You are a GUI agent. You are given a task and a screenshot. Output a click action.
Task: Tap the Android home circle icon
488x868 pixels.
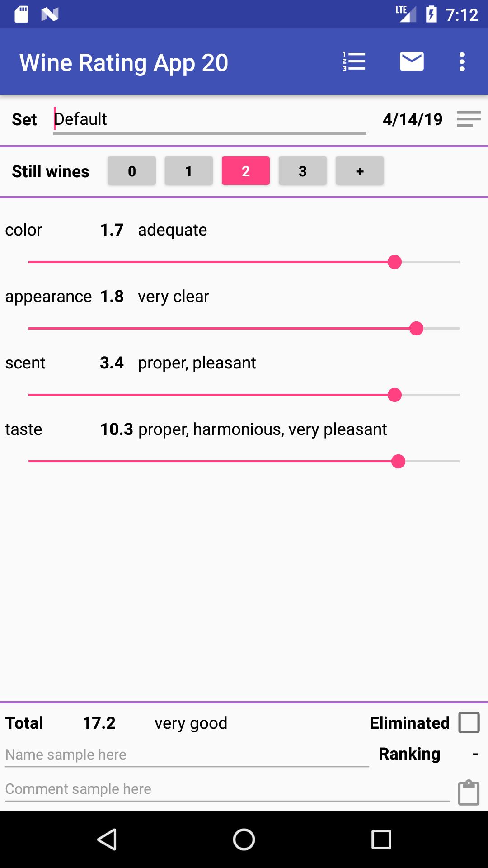244,840
